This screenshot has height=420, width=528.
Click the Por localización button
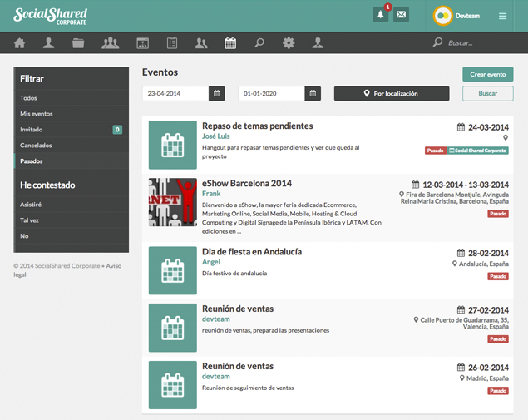tap(392, 93)
